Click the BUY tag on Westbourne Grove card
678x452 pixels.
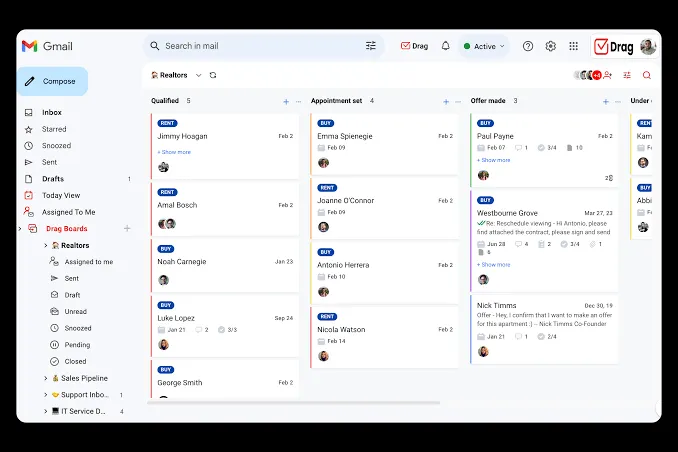pyautogui.click(x=485, y=200)
